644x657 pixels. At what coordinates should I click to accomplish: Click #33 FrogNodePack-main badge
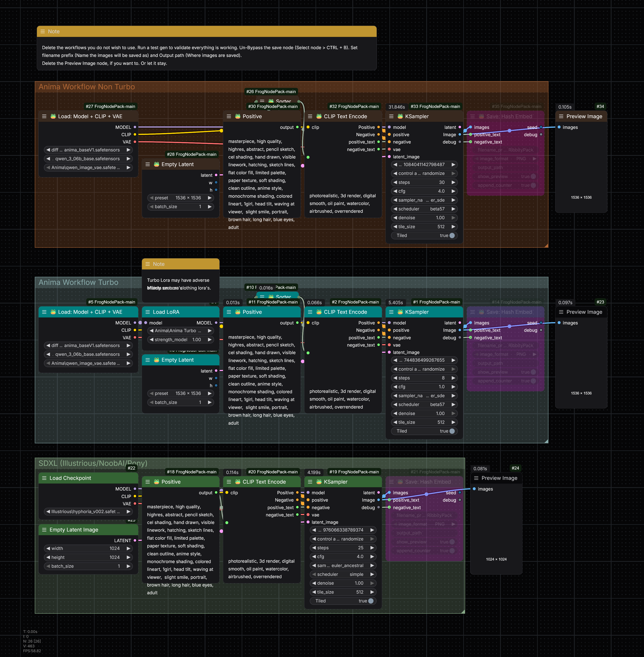point(435,106)
